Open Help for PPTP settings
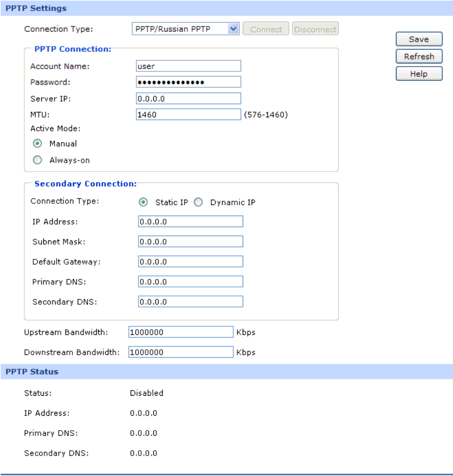453x476 pixels. tap(419, 74)
